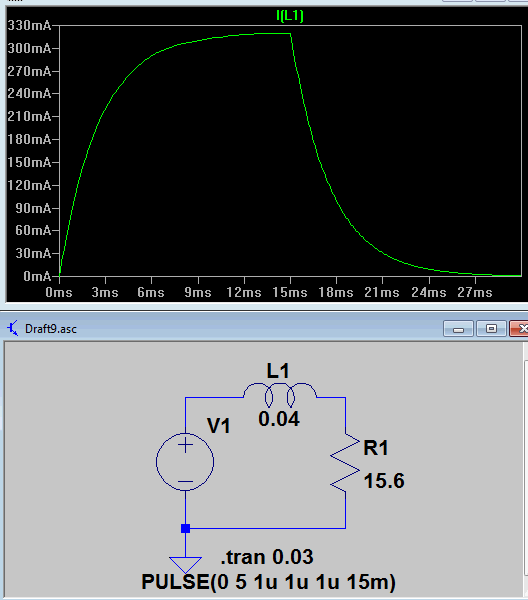Close the Draft9.asc schematic window
Screen dimensions: 528x600
(x=519, y=329)
